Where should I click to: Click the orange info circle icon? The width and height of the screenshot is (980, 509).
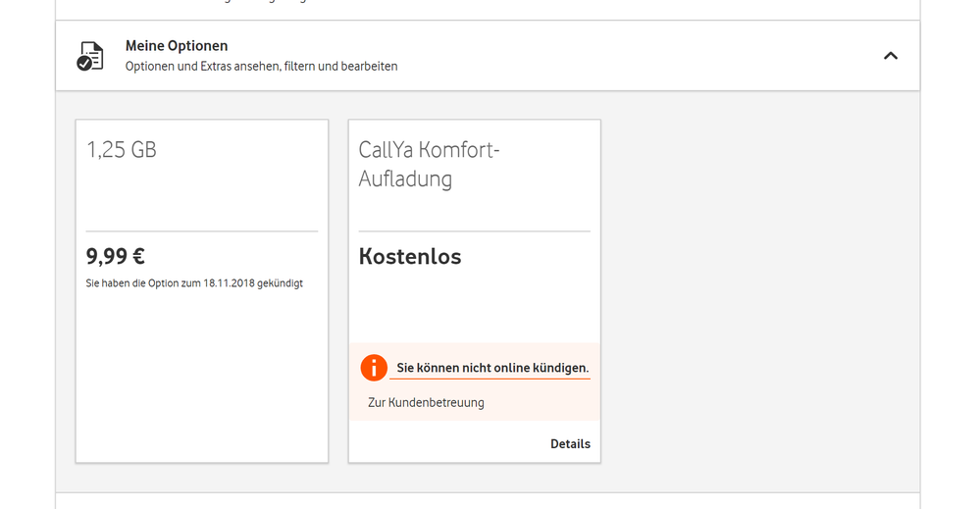[x=374, y=368]
